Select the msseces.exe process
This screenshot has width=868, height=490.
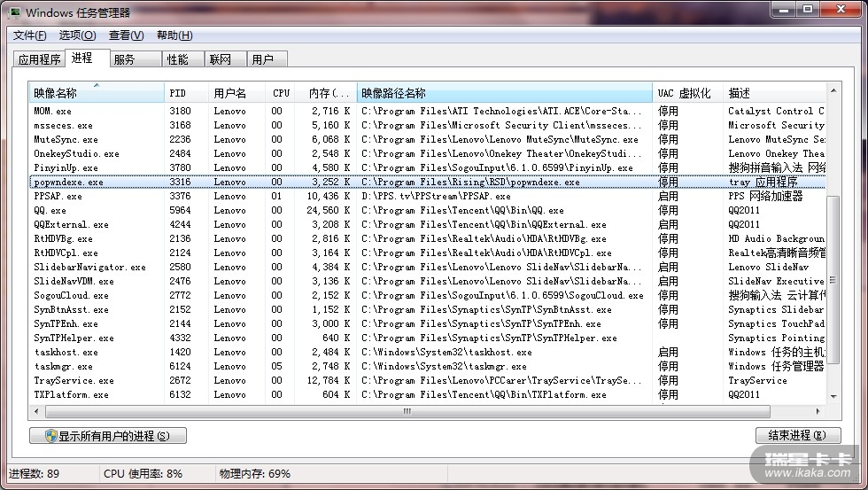427,125
